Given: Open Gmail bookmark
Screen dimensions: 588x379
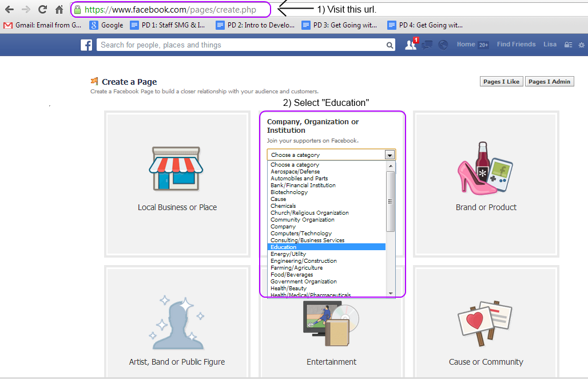Looking at the screenshot, I should point(42,25).
